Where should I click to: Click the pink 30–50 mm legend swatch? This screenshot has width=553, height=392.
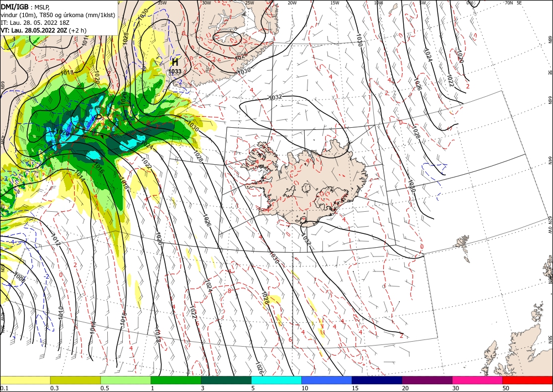(478, 380)
